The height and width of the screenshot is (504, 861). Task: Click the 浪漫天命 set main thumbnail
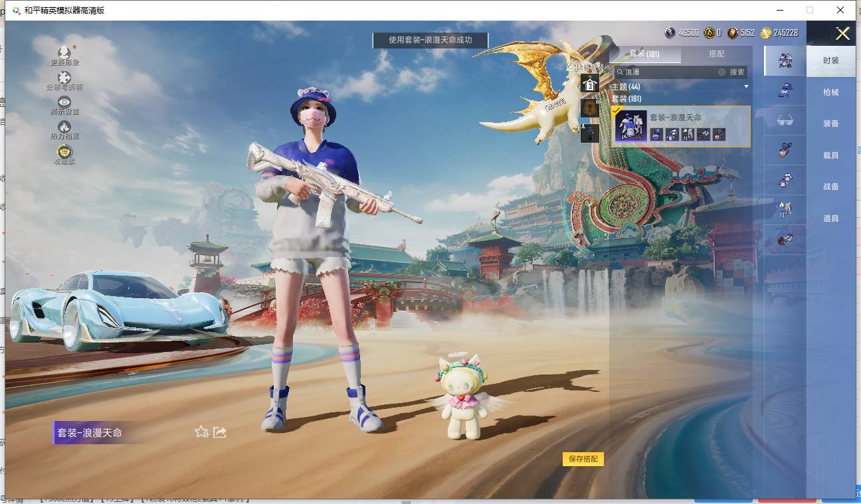tap(630, 126)
